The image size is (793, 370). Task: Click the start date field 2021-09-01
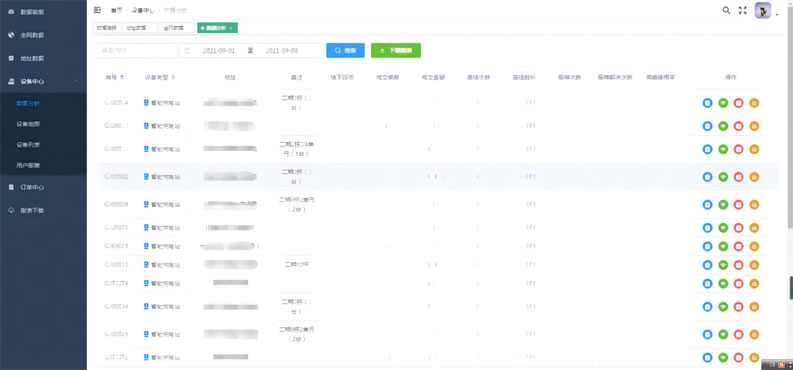coord(219,51)
